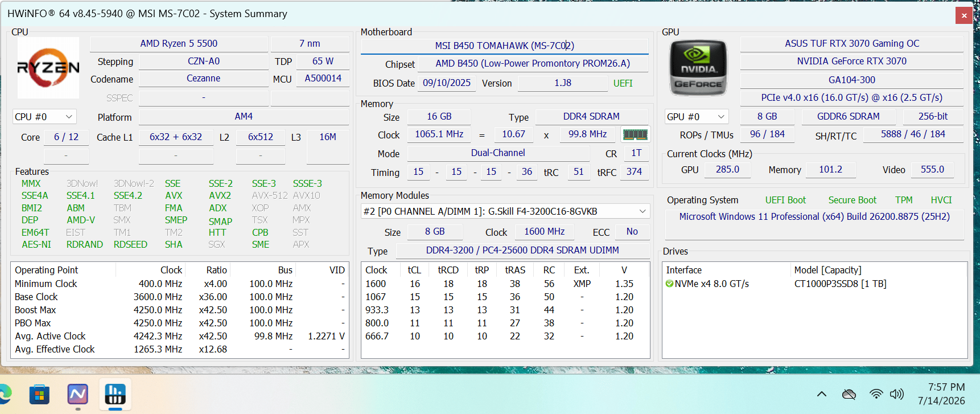Click the AES-NI feature label
The width and height of the screenshot is (980, 414).
point(36,244)
